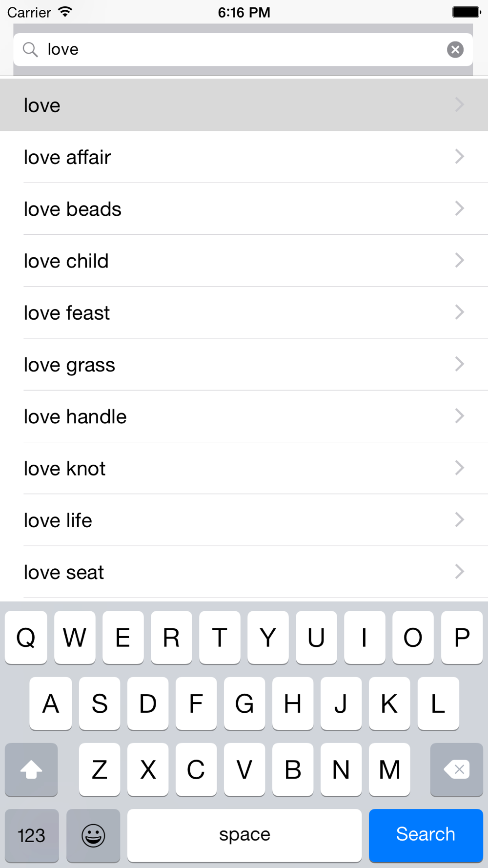Switch to the 123 numeric keyboard
This screenshot has width=488, height=868.
[32, 835]
